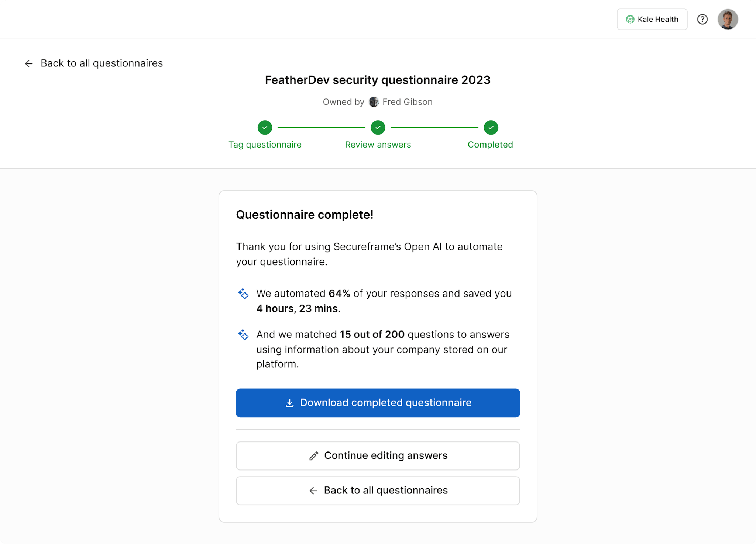Screen dimensions: 756x544
Task: Open the Kale Health workspace switcher
Action: 652,19
